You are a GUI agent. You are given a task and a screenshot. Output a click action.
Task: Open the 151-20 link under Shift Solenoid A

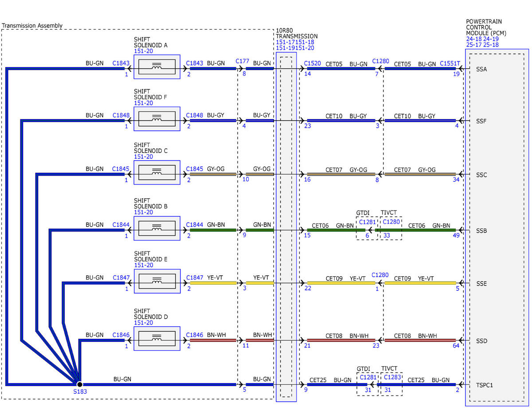tap(143, 51)
